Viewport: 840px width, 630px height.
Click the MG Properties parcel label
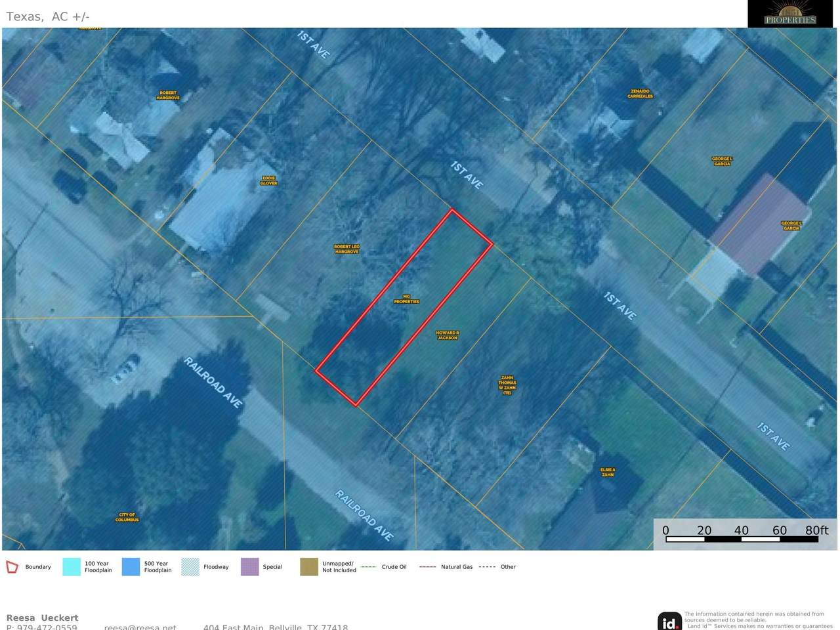pyautogui.click(x=406, y=299)
